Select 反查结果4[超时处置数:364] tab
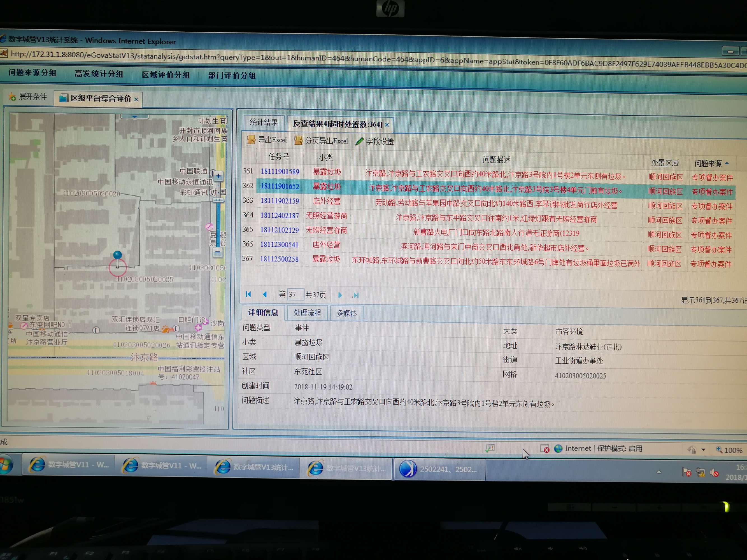747x560 pixels. 337,124
